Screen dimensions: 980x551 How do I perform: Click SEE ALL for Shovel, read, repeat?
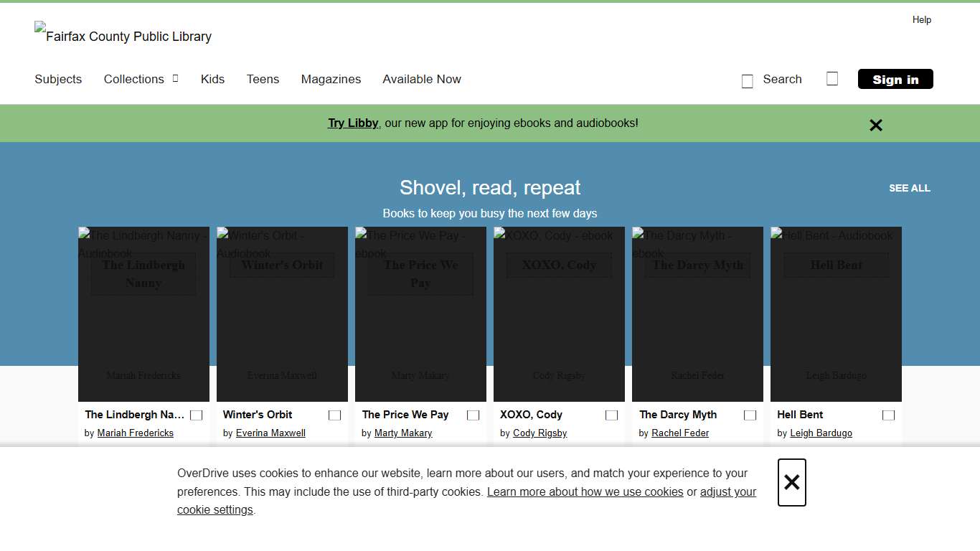[x=909, y=188]
